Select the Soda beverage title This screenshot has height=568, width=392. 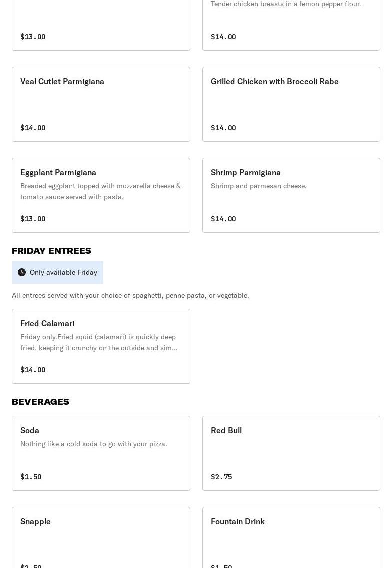pos(30,431)
